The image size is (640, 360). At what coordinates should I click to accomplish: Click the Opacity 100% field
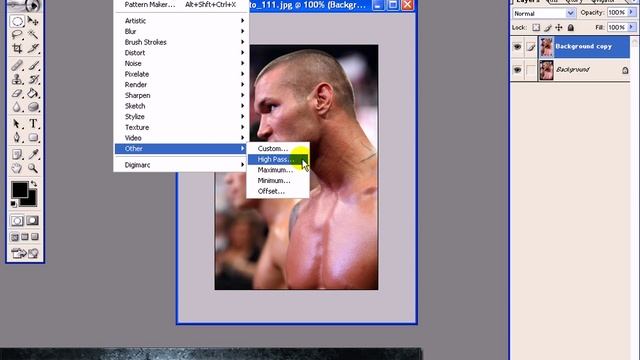[x=617, y=12]
